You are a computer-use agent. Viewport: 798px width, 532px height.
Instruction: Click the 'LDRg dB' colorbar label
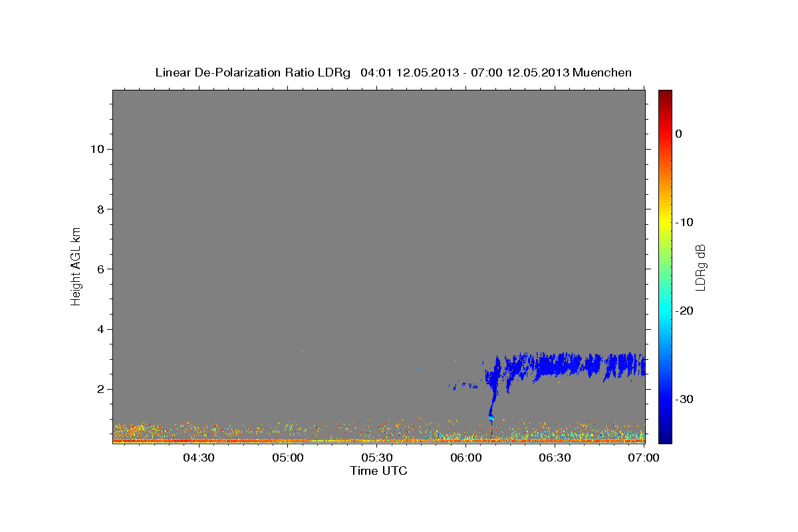tap(700, 267)
